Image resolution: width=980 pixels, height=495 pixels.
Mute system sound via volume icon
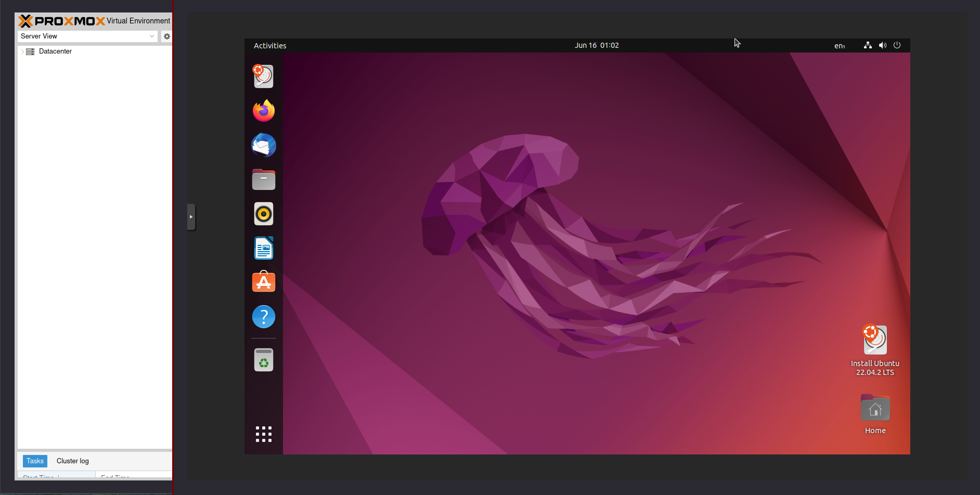(x=882, y=45)
